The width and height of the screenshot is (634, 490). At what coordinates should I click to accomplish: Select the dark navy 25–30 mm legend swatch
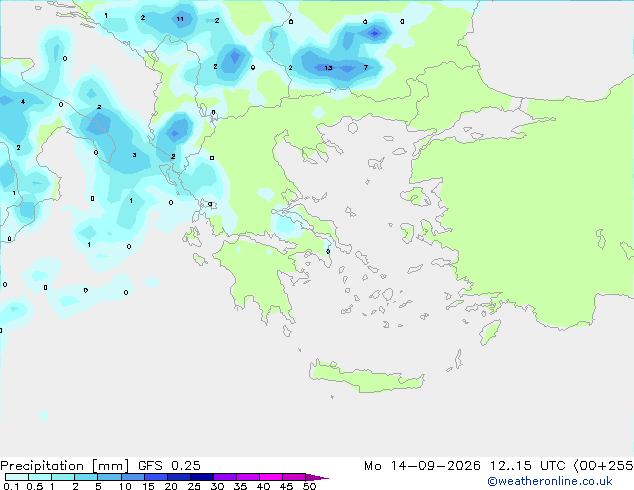(202, 477)
